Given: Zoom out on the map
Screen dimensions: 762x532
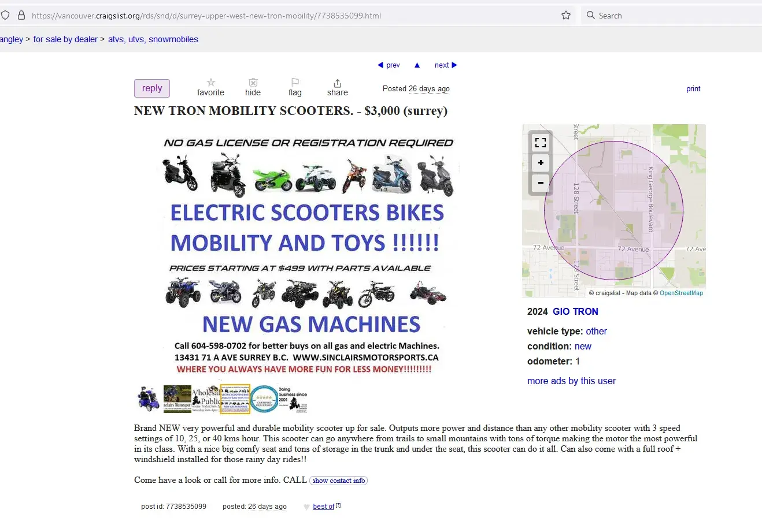Looking at the screenshot, I should click(541, 183).
